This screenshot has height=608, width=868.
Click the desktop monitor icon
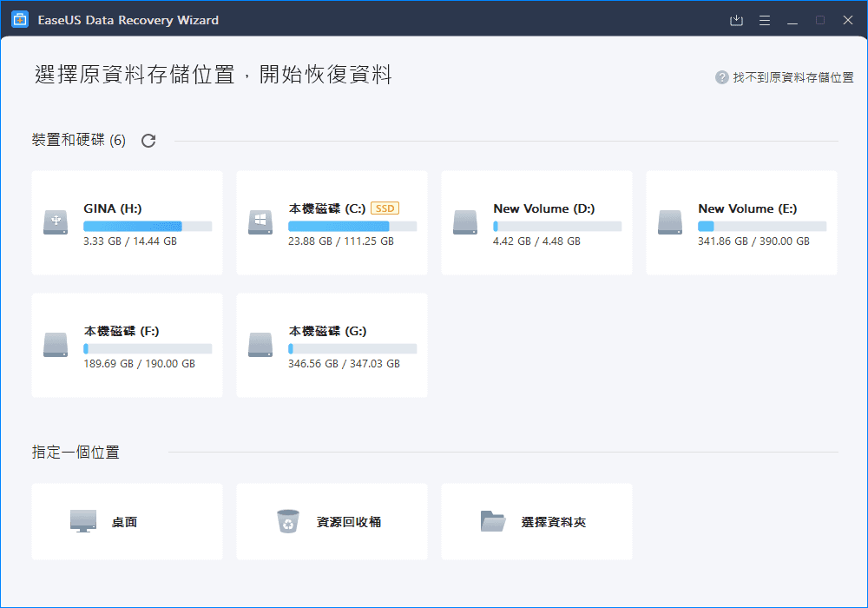point(83,521)
